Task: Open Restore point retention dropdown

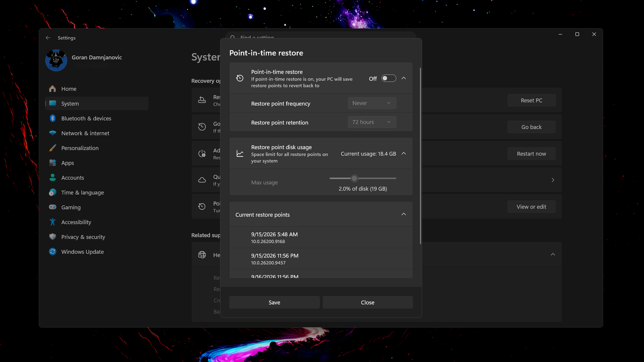Action: click(372, 122)
